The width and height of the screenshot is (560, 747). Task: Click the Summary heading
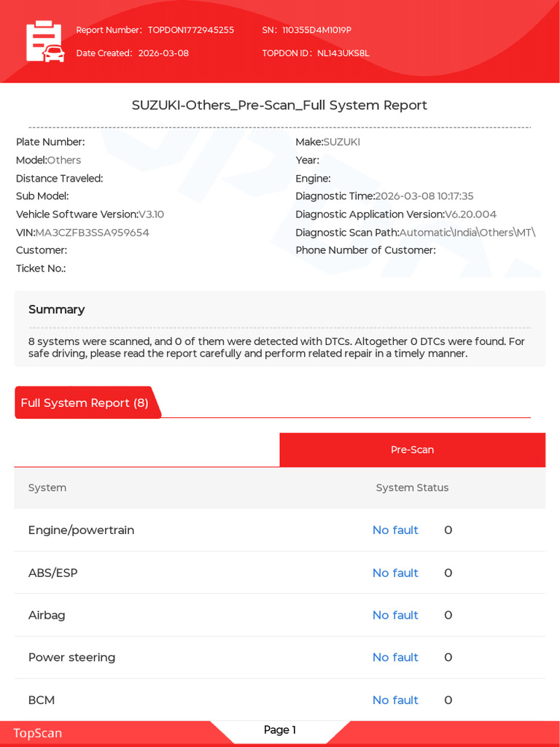57,309
